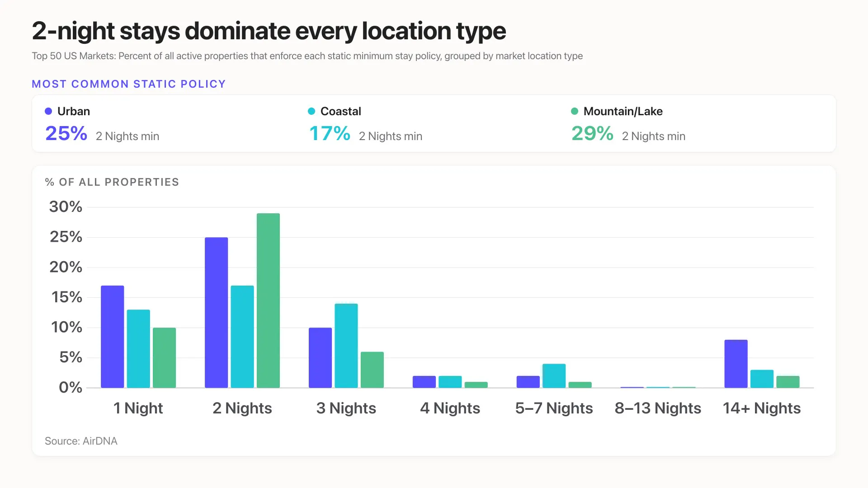Viewport: 868px width, 488px height.
Task: Click the 14+ Nights axis label
Action: 762,408
